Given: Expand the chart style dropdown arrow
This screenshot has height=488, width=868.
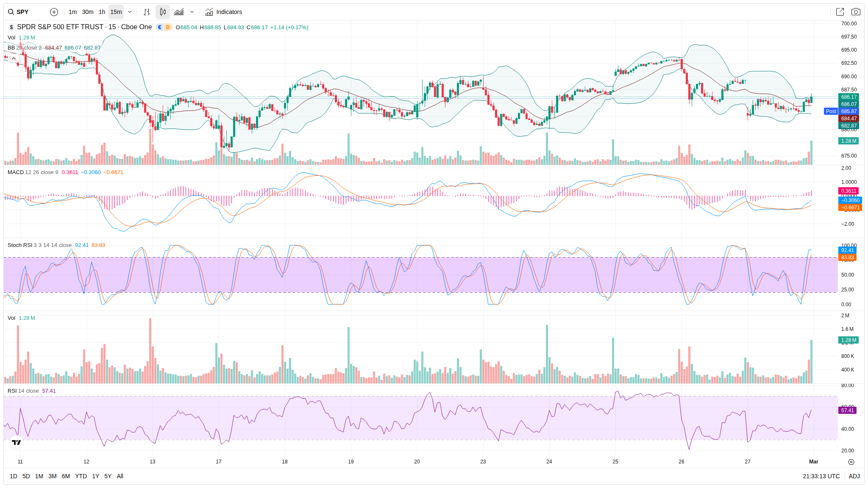Looking at the screenshot, I should (x=192, y=12).
